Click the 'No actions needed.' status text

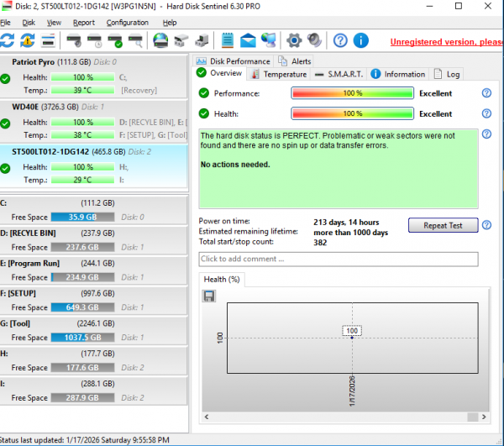click(x=235, y=165)
